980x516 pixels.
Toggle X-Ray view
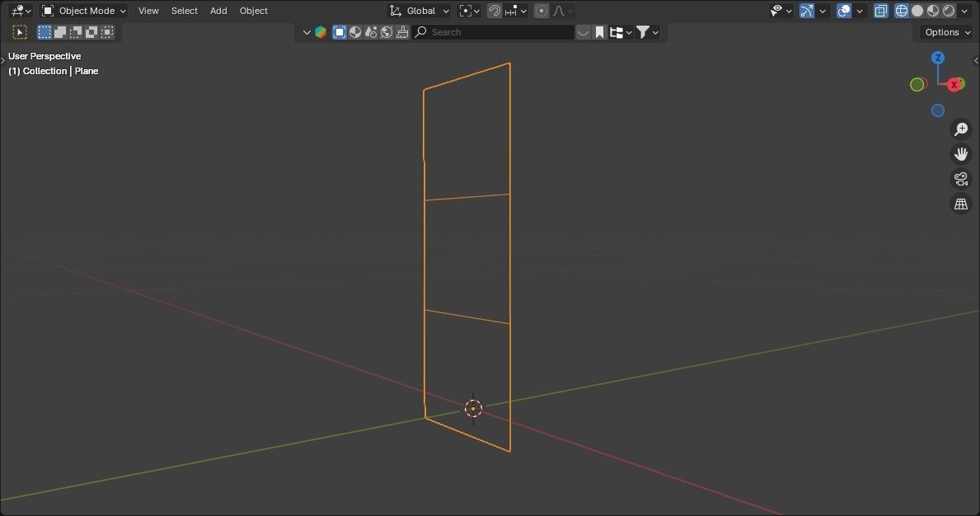[x=880, y=11]
